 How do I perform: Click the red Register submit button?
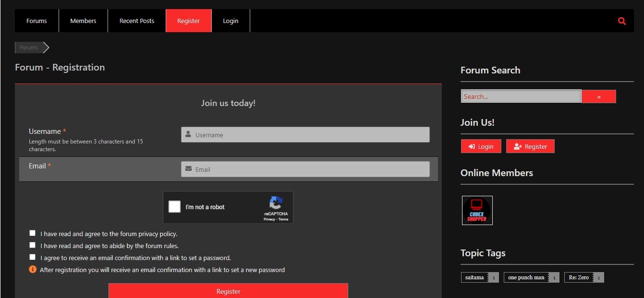(228, 291)
